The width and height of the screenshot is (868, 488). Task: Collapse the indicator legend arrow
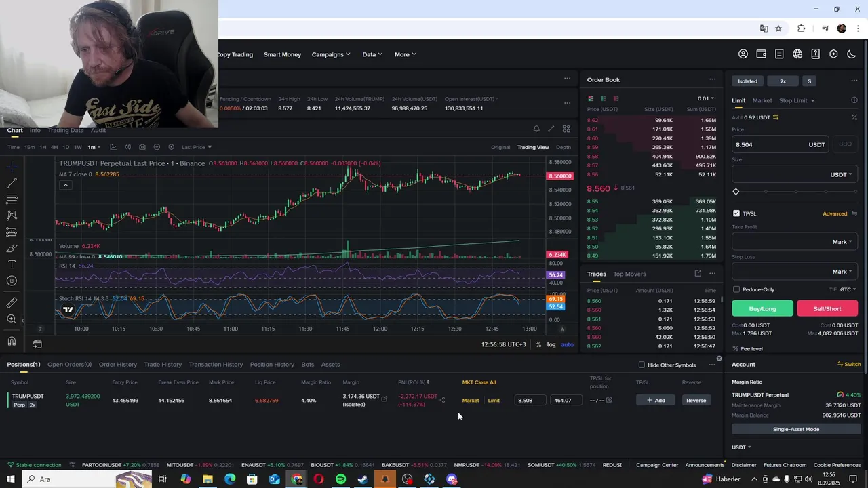pos(65,185)
